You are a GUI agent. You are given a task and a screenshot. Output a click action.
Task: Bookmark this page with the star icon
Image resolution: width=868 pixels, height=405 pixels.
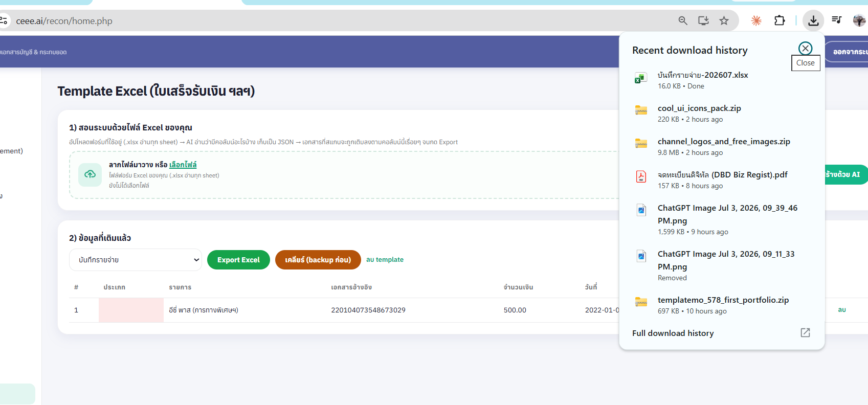pyautogui.click(x=724, y=20)
